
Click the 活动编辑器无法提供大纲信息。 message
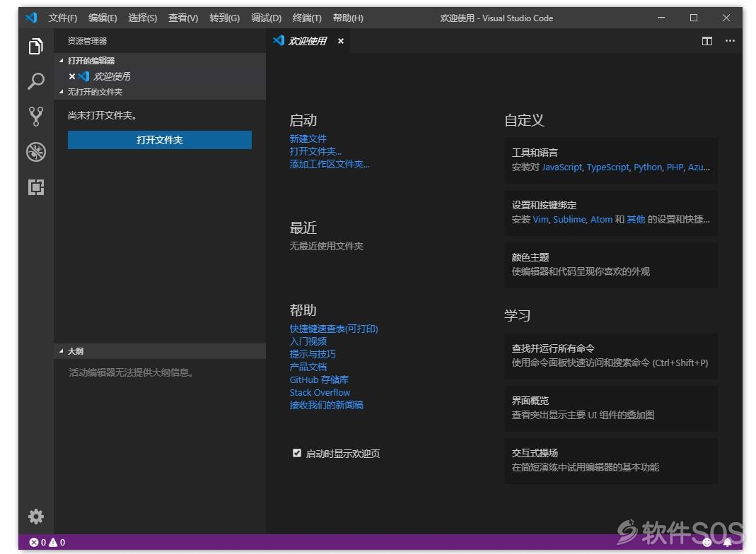[132, 372]
